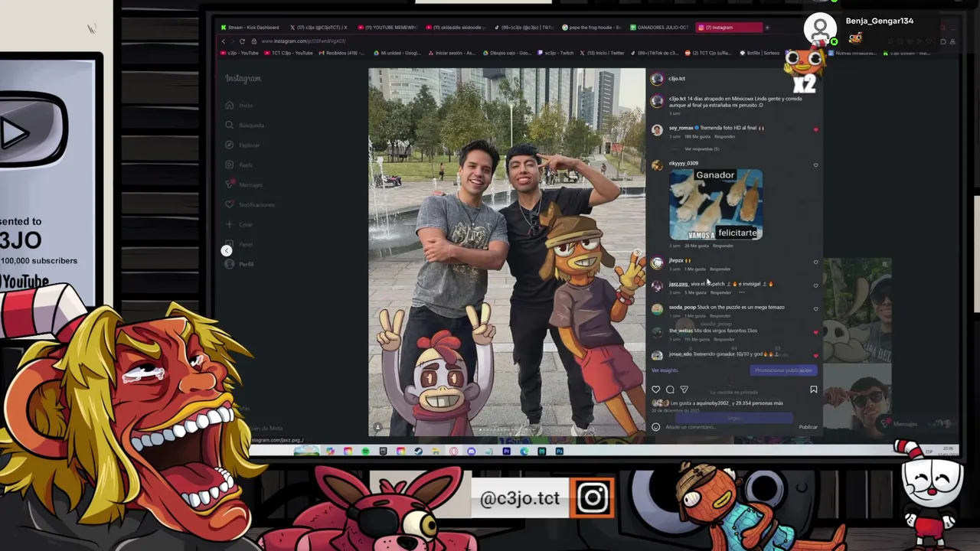Image resolution: width=980 pixels, height=551 pixels.
Task: Like soy_romax's comment
Action: coord(815,129)
